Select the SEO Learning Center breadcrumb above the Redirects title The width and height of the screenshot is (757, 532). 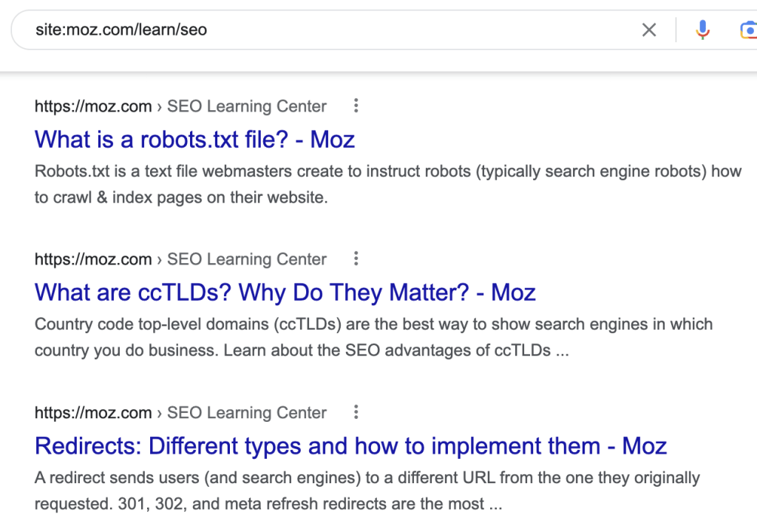(247, 413)
